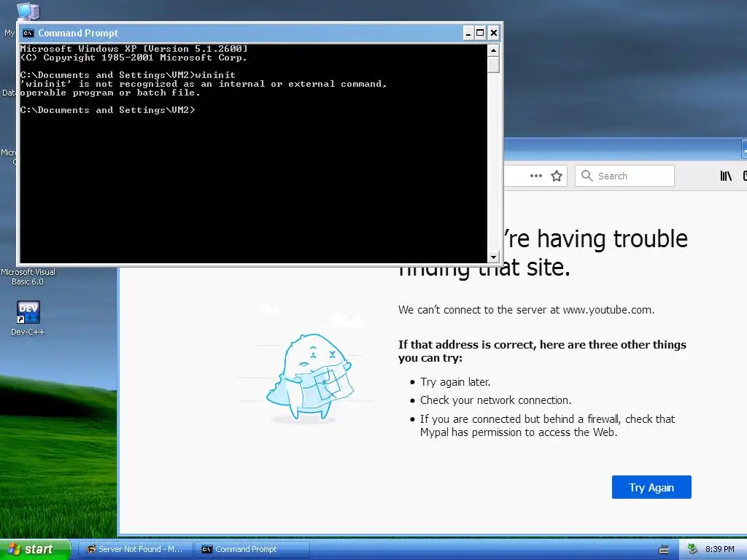Image resolution: width=747 pixels, height=560 pixels.
Task: Close the Command Prompt window
Action: coord(494,33)
